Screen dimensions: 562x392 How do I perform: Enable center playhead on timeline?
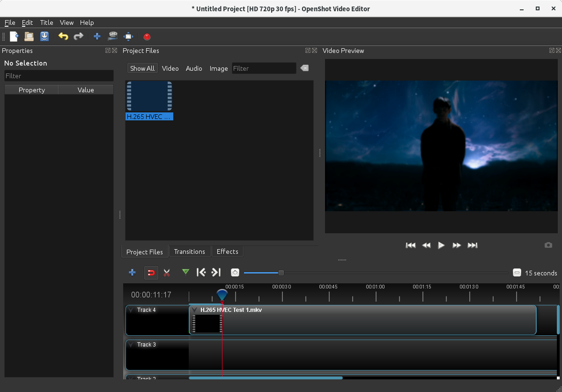click(x=235, y=272)
